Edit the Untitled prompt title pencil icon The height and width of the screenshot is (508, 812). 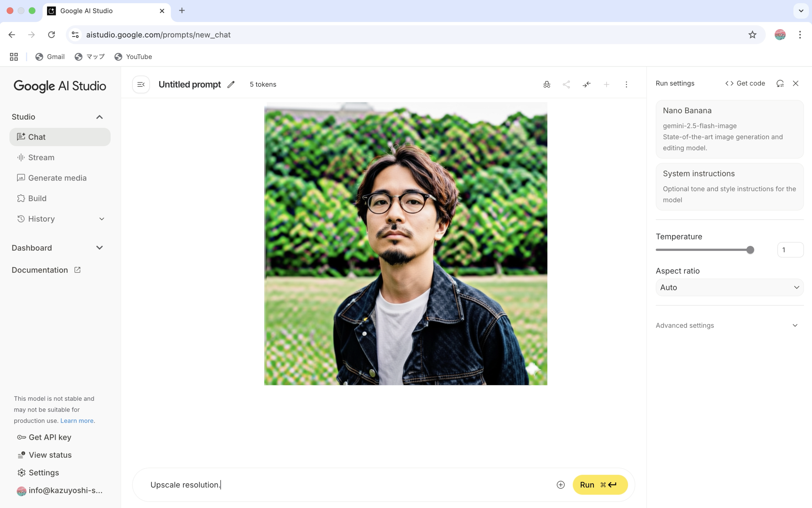coord(231,84)
